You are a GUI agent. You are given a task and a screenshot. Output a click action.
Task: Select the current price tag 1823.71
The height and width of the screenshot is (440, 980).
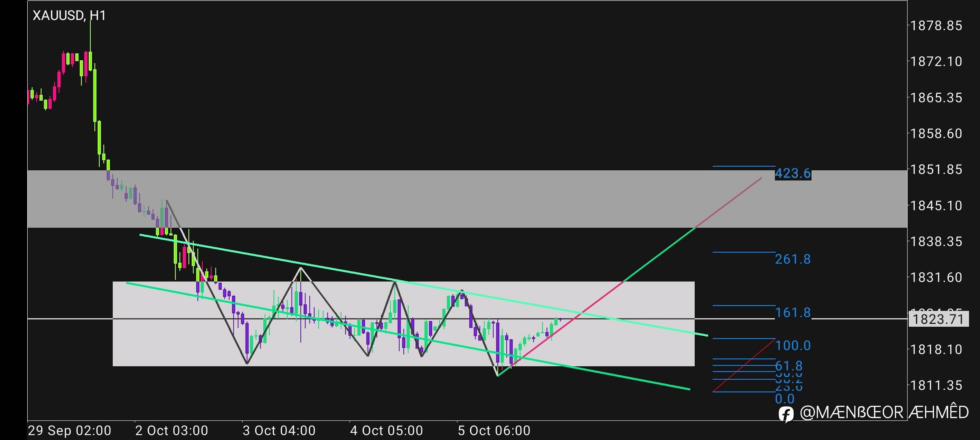[x=938, y=319]
